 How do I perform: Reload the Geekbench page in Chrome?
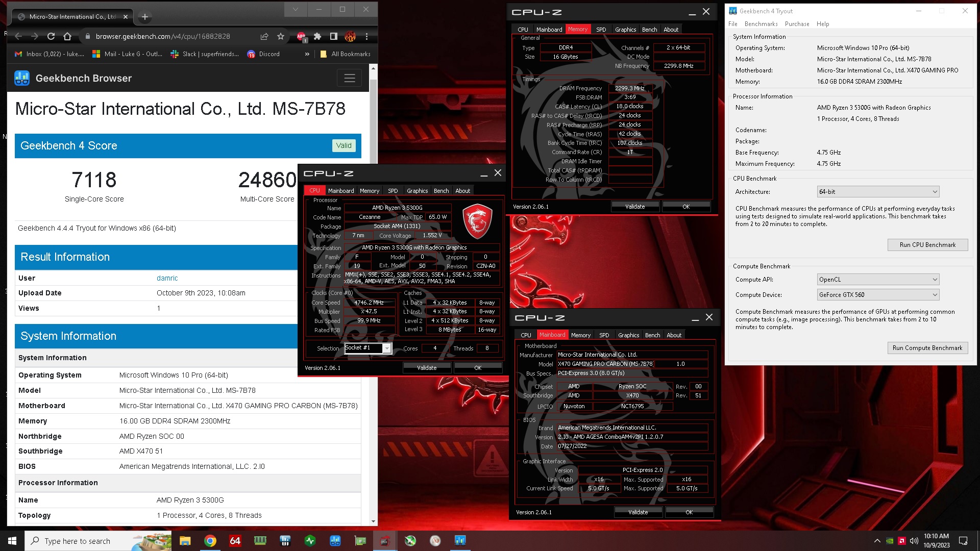tap(51, 36)
